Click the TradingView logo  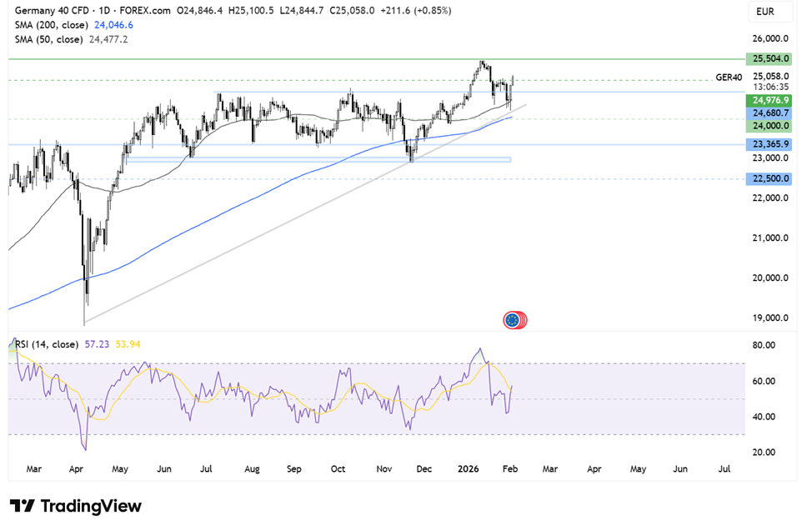[x=76, y=506]
